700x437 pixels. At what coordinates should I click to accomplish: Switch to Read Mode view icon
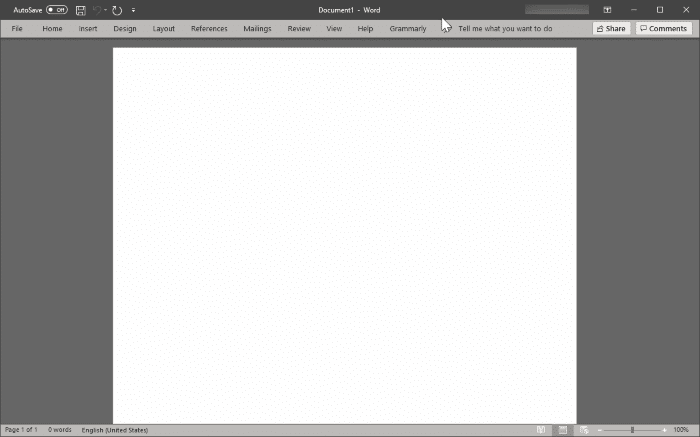541,430
